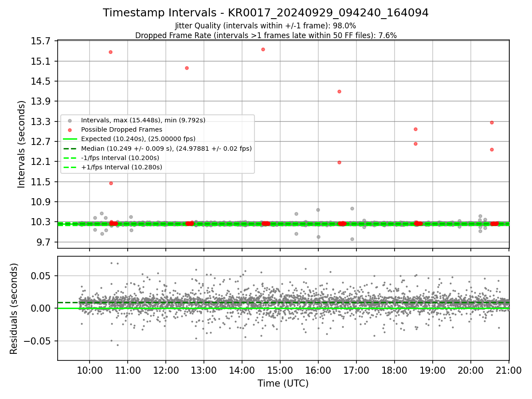Click legend entry "-1/fps Interval (10.200s)"
The width and height of the screenshot is (532, 399).
[x=120, y=158]
